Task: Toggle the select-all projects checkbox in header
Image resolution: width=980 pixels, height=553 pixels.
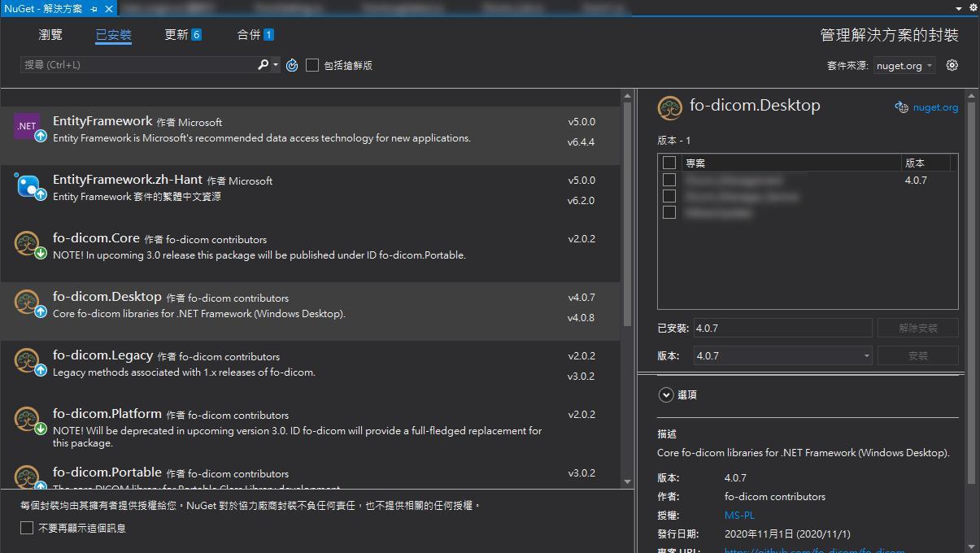Action: pyautogui.click(x=669, y=163)
